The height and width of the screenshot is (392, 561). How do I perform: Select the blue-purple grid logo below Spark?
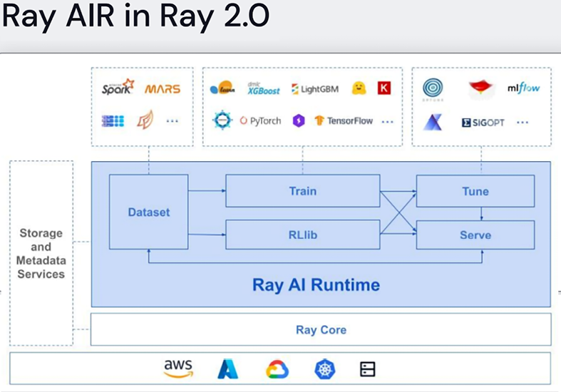pyautogui.click(x=113, y=121)
